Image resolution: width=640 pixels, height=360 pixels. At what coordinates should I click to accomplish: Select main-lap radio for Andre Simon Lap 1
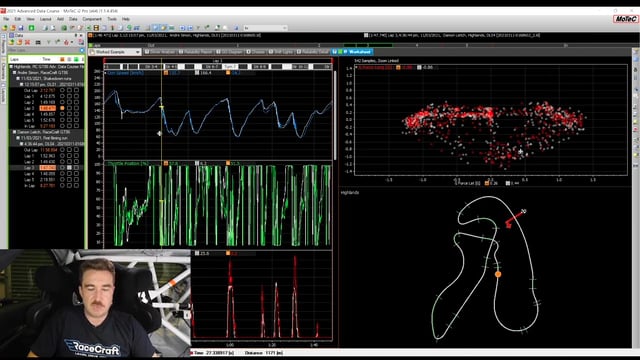point(62,96)
